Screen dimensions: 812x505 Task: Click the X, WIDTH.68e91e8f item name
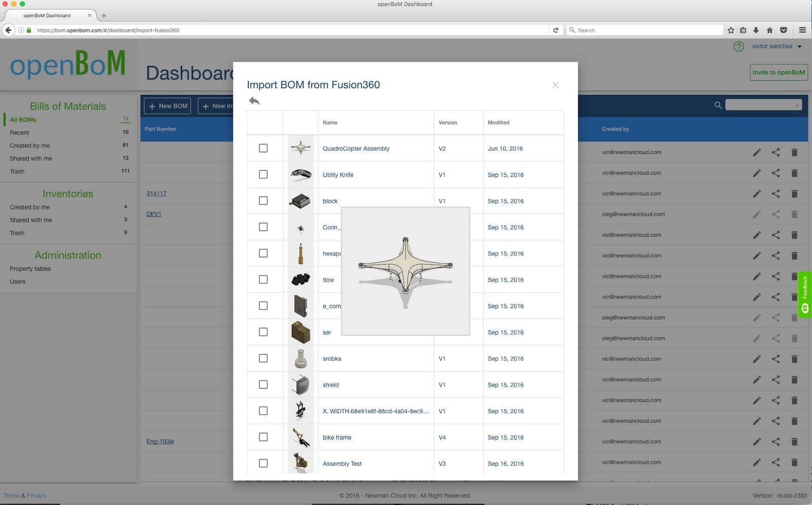click(376, 411)
